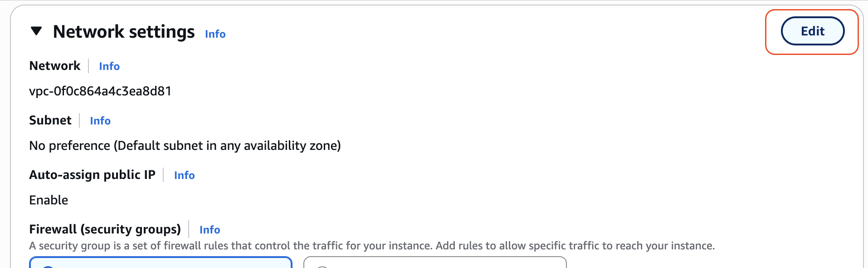Select the first selected security group option tile
Viewport: 868px width, 268px height.
click(161, 263)
